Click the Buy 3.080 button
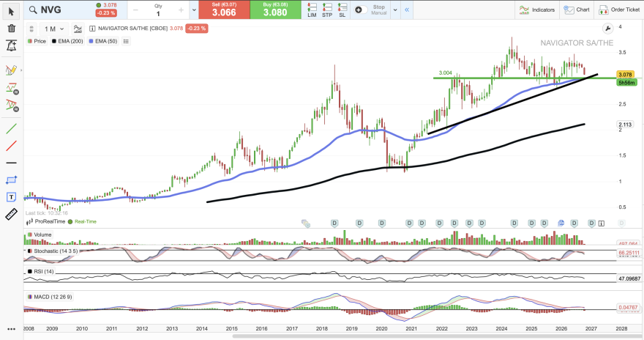Image resolution: width=644 pixels, height=340 pixels. point(276,10)
